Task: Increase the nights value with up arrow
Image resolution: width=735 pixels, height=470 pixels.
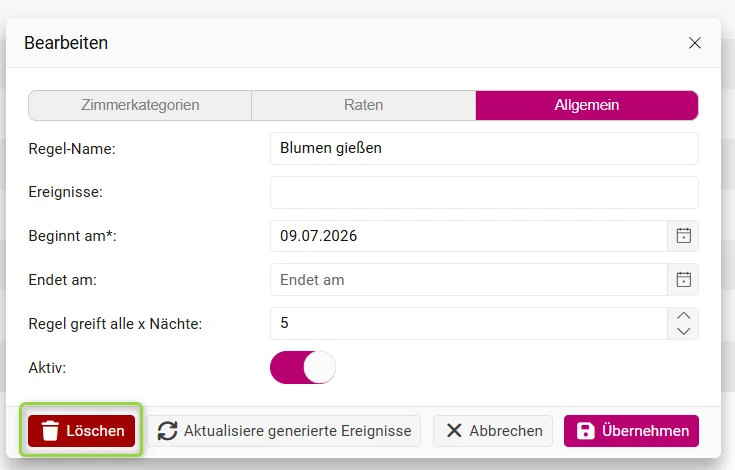Action: (683, 316)
